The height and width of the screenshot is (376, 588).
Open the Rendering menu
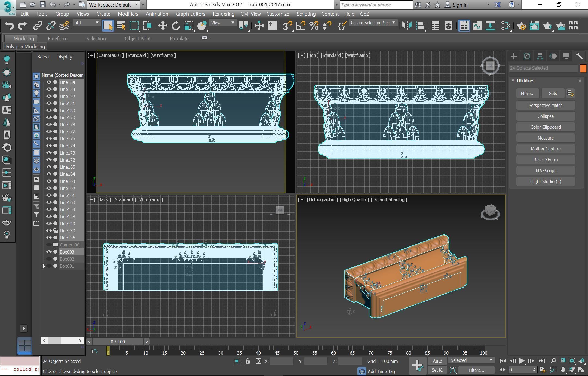pos(223,14)
